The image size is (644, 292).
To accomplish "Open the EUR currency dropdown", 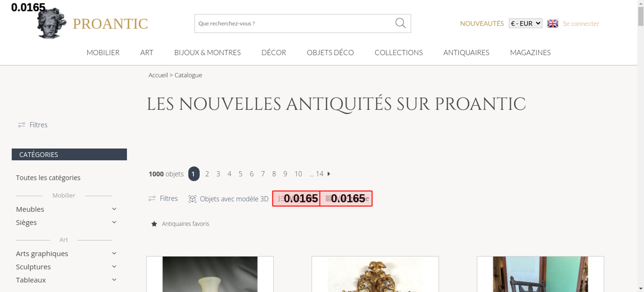I will [526, 23].
